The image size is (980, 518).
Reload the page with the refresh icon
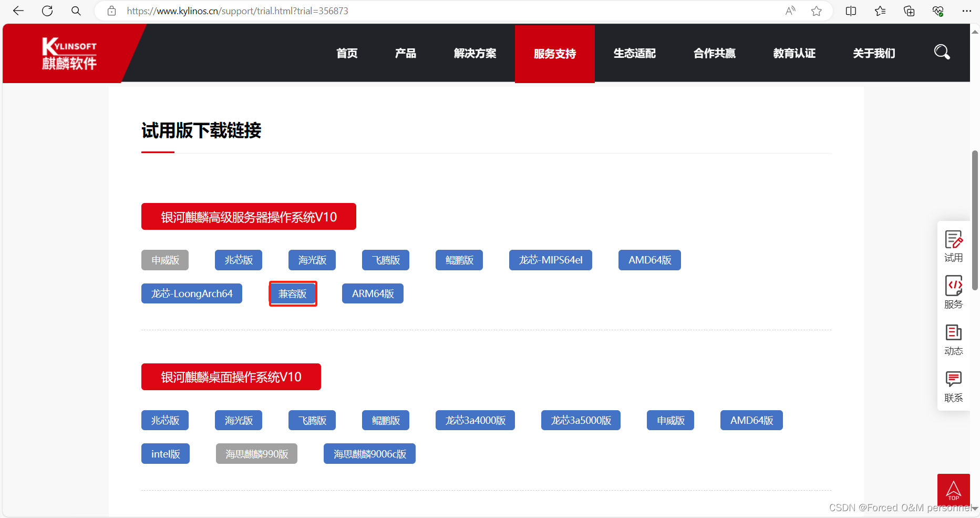tap(47, 11)
